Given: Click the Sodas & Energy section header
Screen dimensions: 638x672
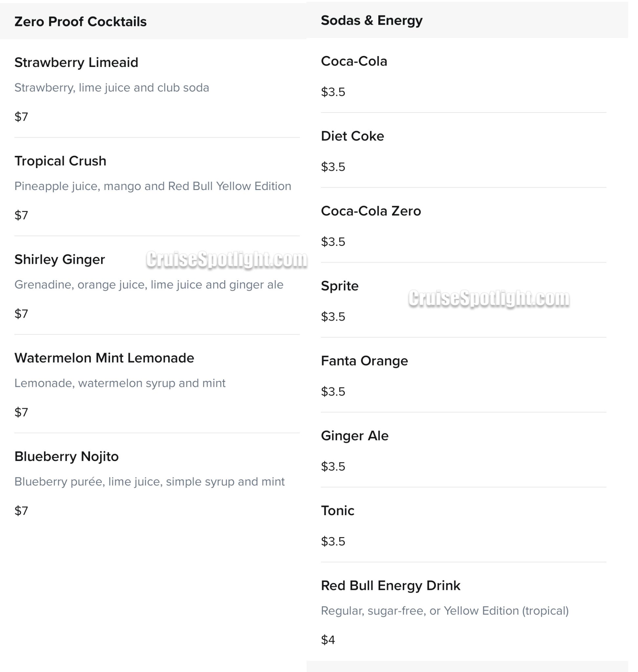Looking at the screenshot, I should (371, 20).
